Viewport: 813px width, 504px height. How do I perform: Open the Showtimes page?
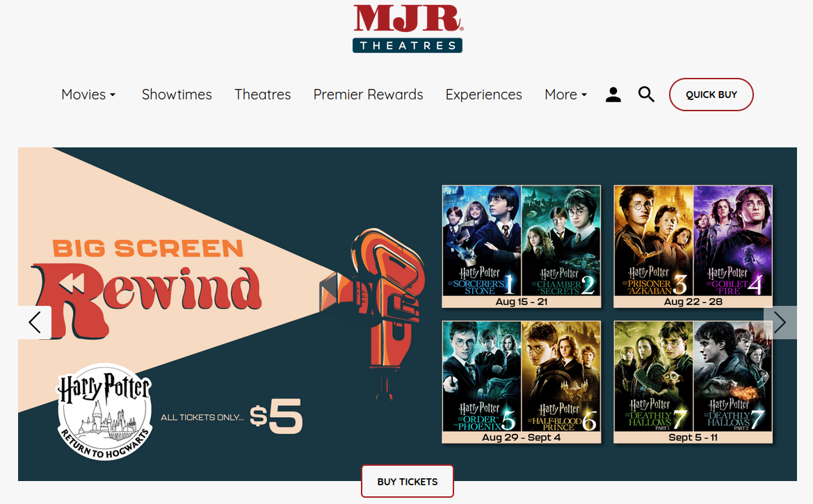tap(177, 95)
